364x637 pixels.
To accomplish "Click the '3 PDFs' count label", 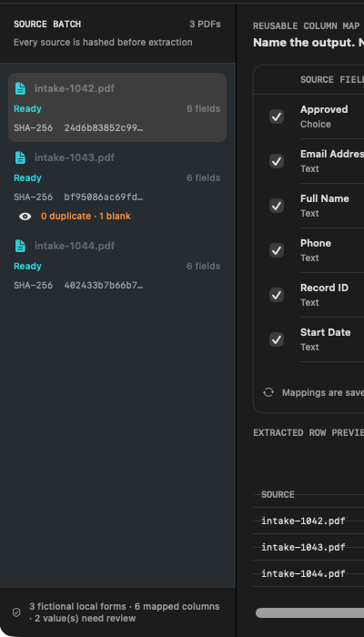I will tap(205, 25).
